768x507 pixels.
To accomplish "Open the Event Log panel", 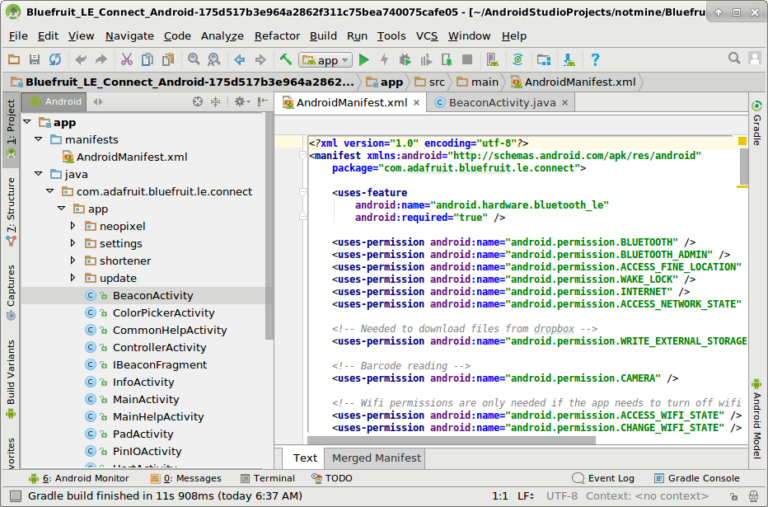I will (604, 478).
